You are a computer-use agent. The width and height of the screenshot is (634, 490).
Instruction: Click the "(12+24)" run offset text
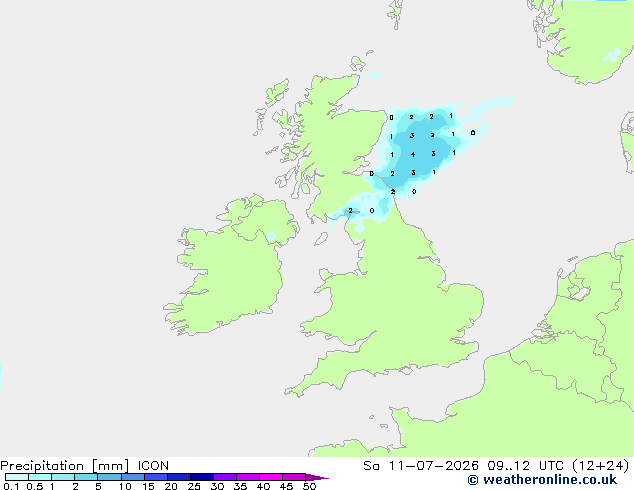tap(602, 466)
